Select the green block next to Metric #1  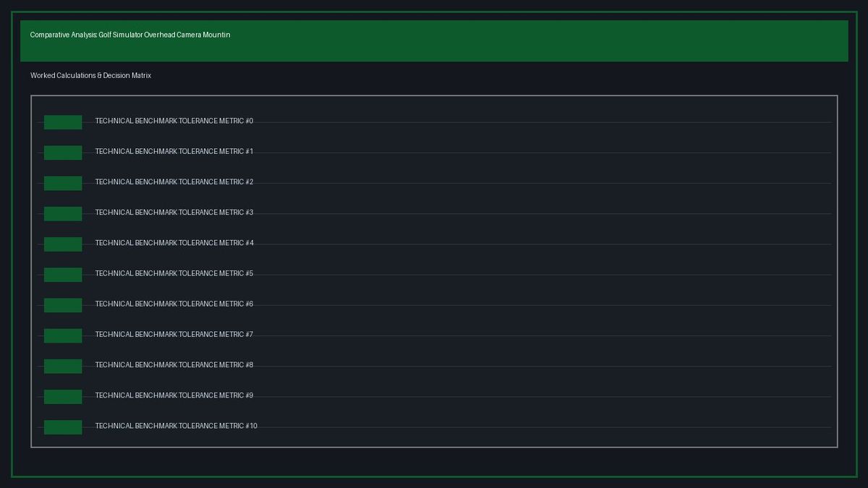63,153
